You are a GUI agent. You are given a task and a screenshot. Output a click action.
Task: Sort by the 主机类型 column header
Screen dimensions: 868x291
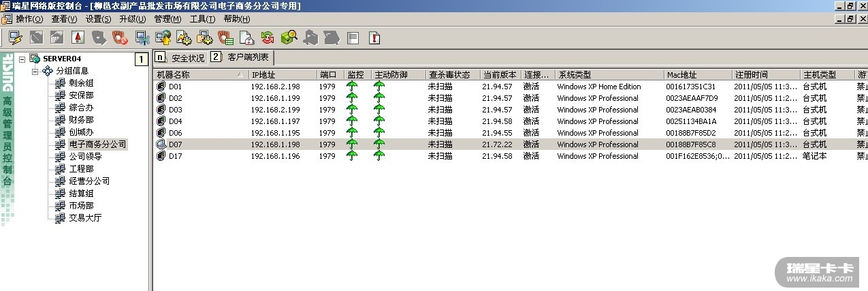tap(827, 74)
